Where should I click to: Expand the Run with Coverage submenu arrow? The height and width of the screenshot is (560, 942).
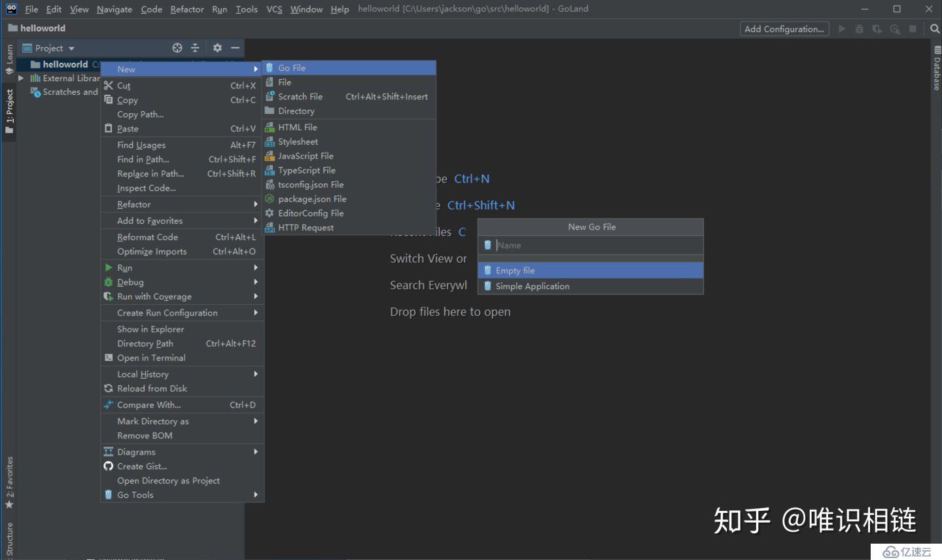256,296
